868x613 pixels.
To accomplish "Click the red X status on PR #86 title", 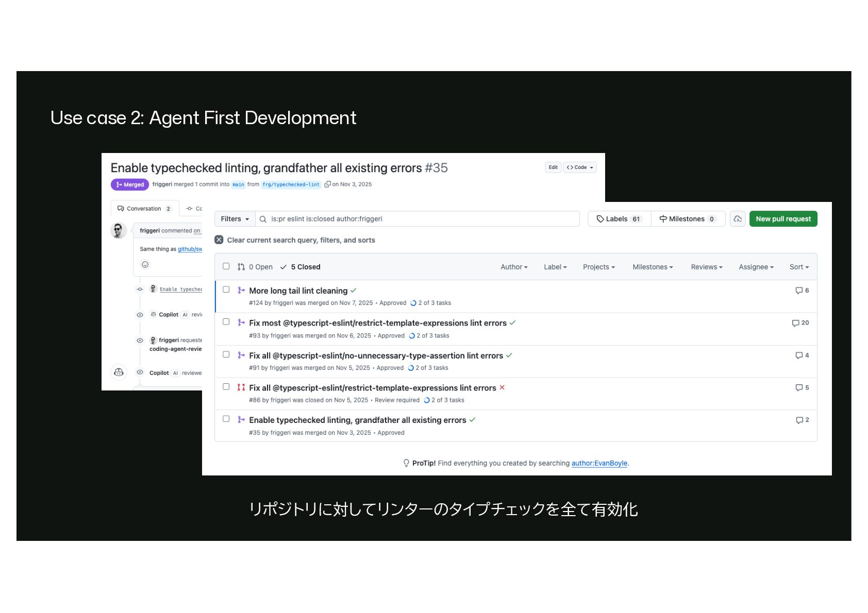I will (502, 387).
